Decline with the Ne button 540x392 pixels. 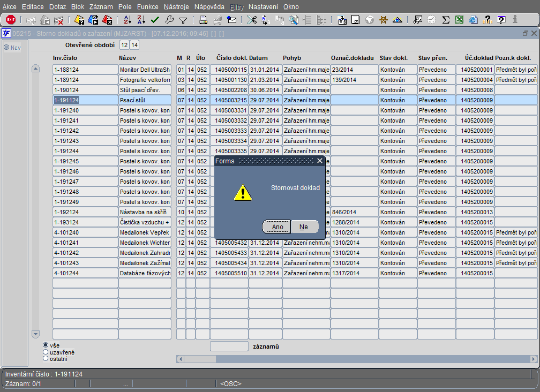point(304,227)
